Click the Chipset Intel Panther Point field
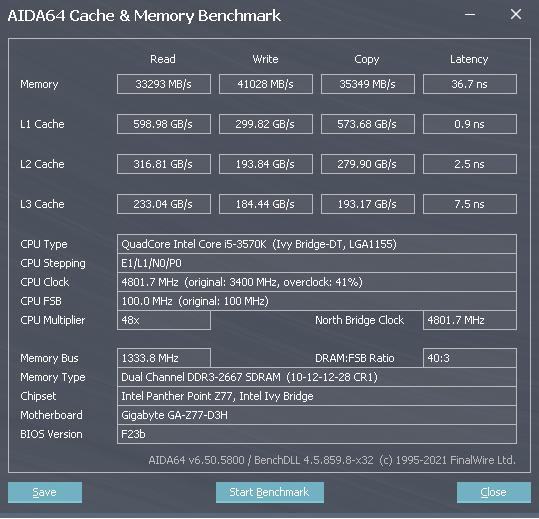Image resolution: width=539 pixels, height=519 pixels. coord(317,396)
